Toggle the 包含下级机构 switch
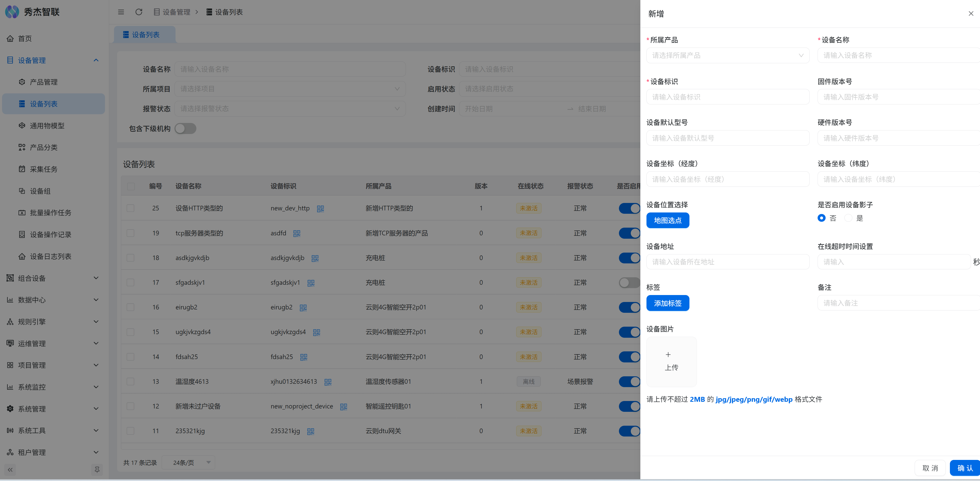Image resolution: width=980 pixels, height=481 pixels. (185, 129)
